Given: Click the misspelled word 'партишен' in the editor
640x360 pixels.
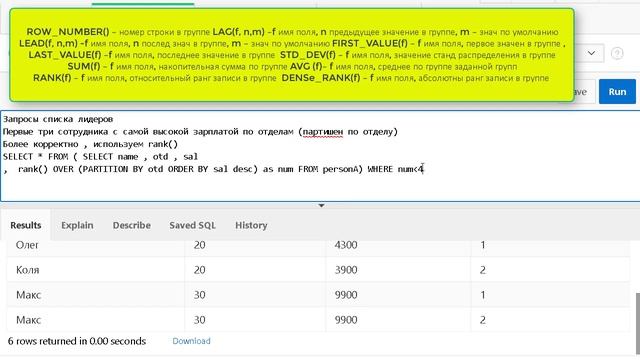Looking at the screenshot, I should [x=323, y=132].
